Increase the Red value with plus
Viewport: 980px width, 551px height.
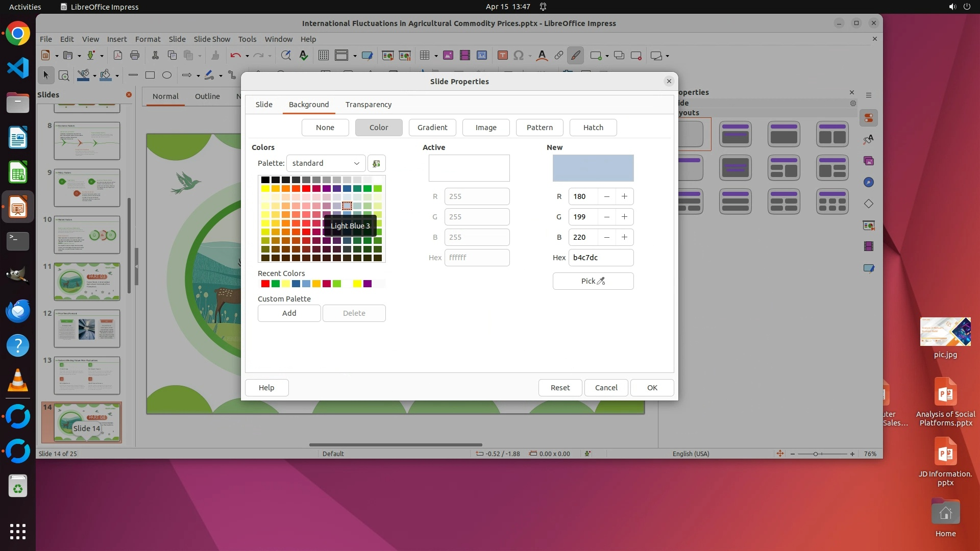[624, 196]
